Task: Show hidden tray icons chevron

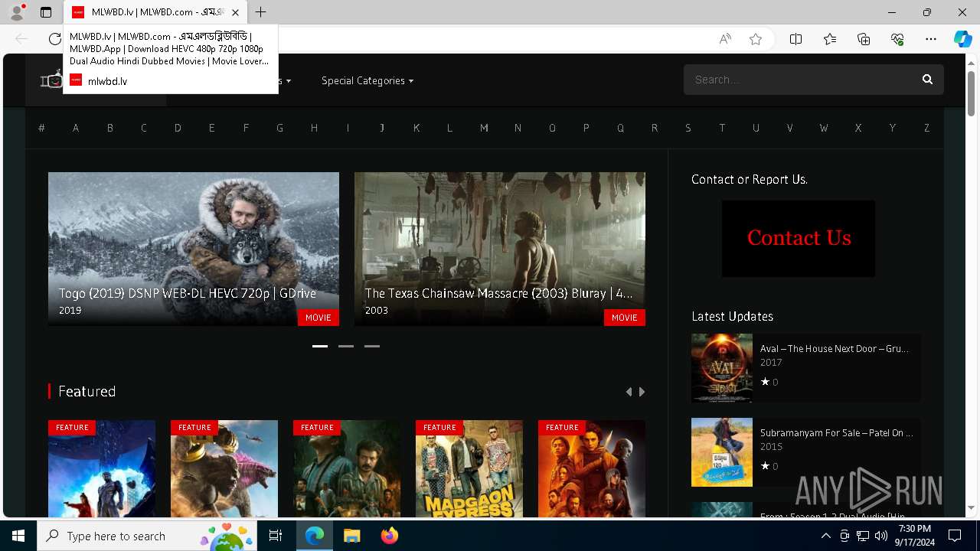Action: pos(826,536)
